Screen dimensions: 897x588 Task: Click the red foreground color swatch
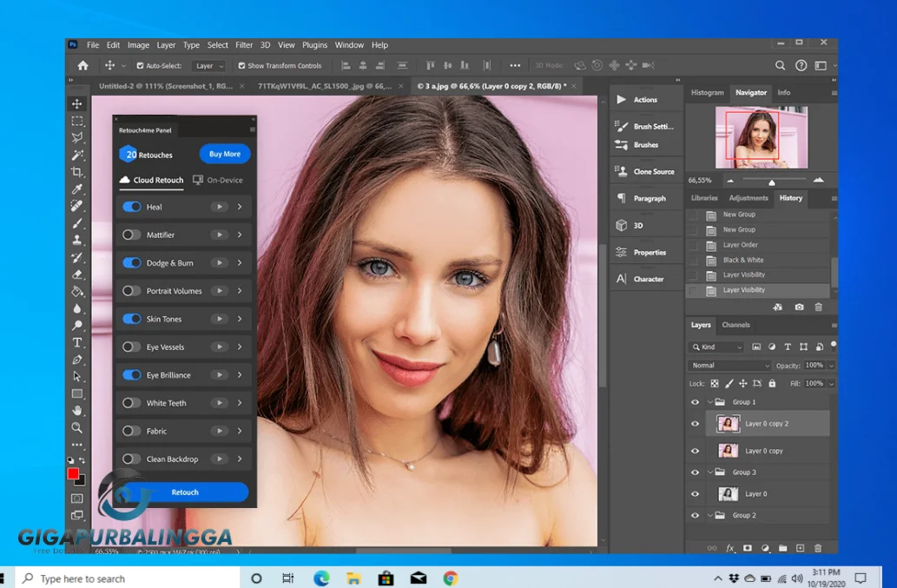tap(73, 473)
